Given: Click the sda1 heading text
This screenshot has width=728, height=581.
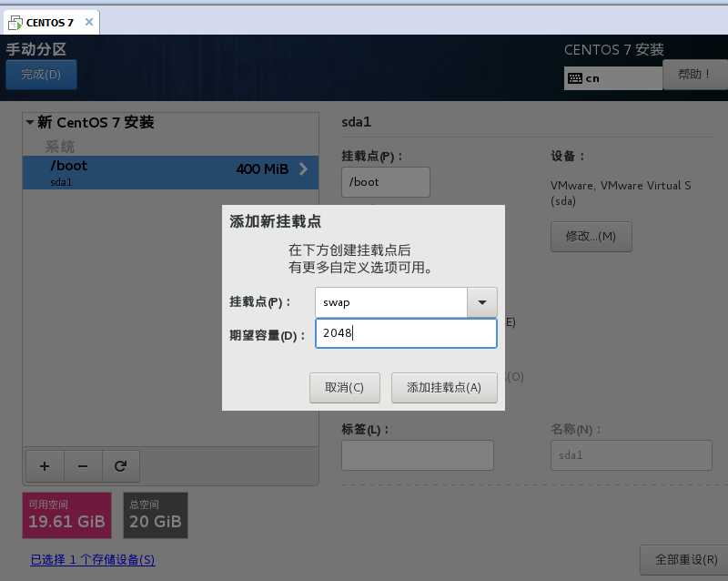Looking at the screenshot, I should pyautogui.click(x=356, y=122).
